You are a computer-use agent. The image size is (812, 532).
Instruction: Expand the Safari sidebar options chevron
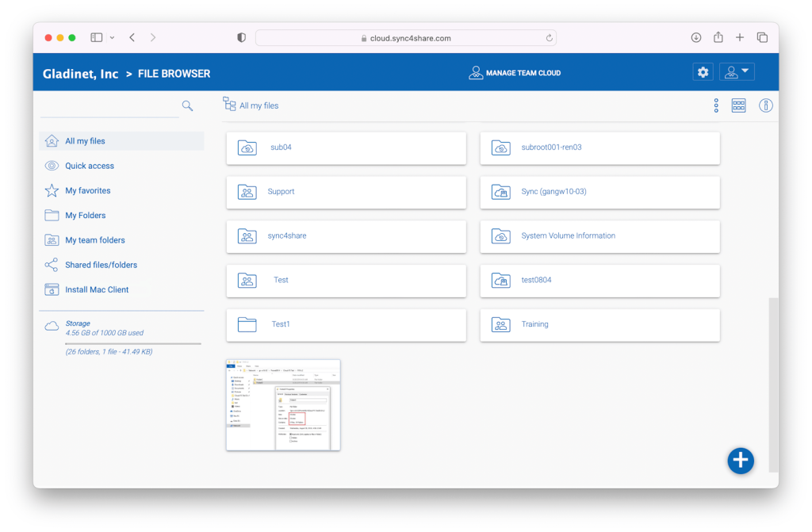[112, 38]
